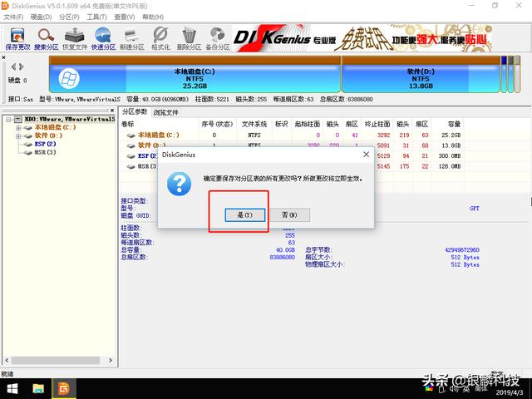Open the Windows Start menu
The image size is (532, 399).
tap(12, 389)
